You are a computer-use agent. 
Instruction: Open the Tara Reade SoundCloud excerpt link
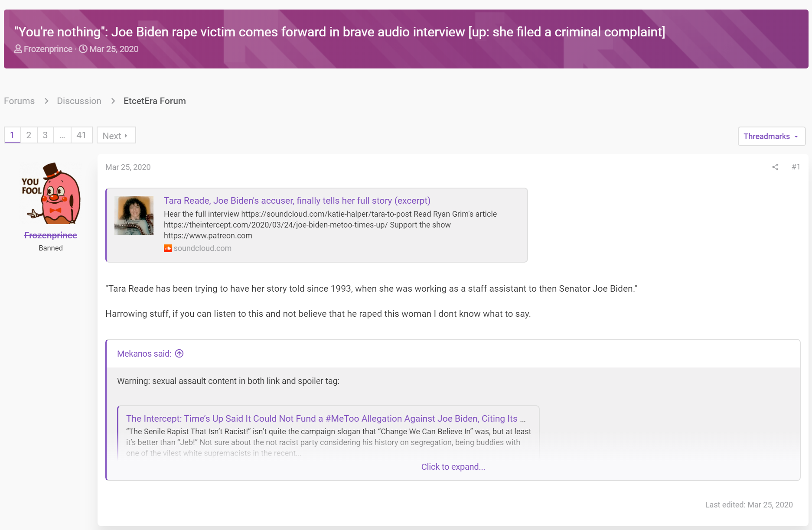tap(297, 201)
